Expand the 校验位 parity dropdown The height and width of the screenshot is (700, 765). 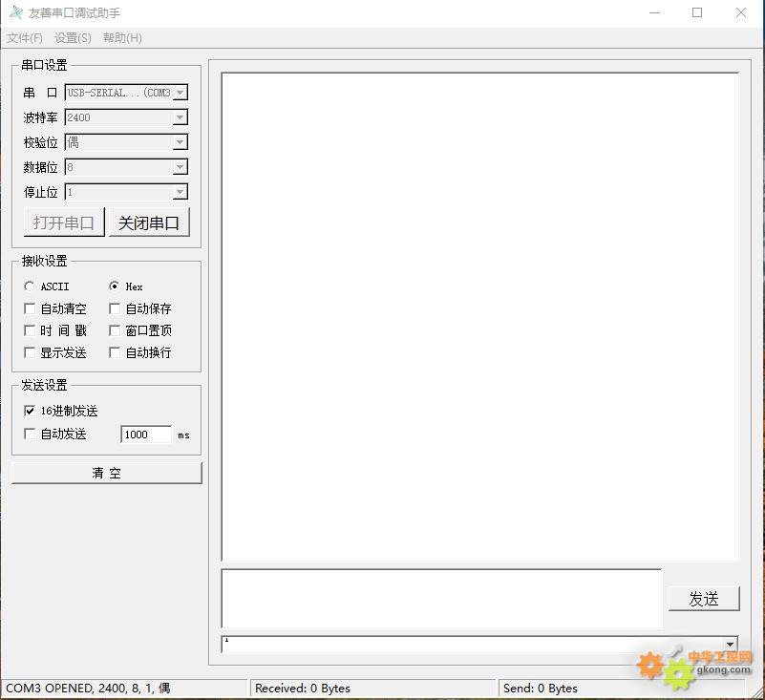pos(181,142)
